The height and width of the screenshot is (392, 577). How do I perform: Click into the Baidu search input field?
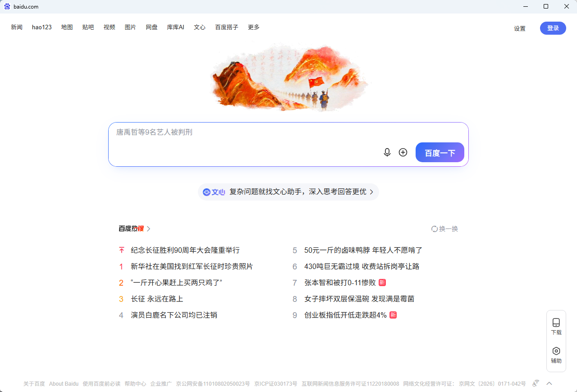pos(288,144)
